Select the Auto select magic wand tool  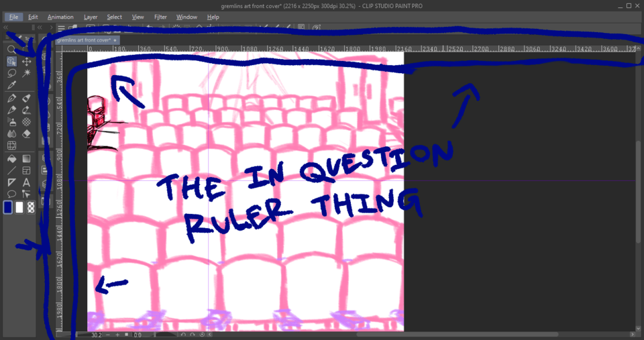[27, 74]
